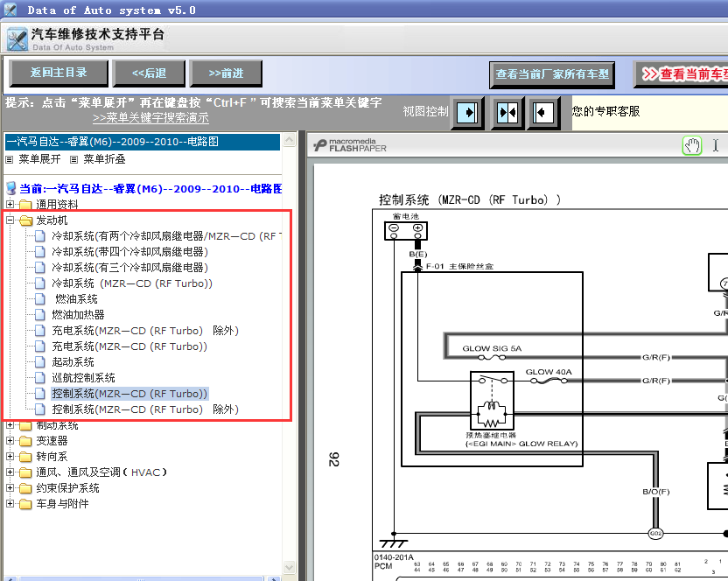
Task: Click the current-location icon before 当前
Action: pyautogui.click(x=11, y=188)
